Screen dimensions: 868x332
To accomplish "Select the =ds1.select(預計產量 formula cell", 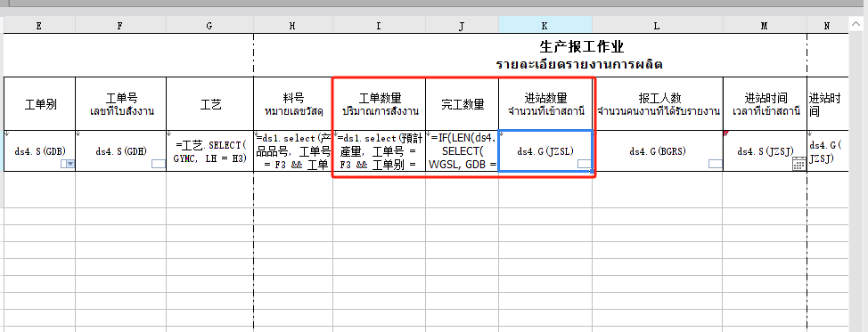I will pos(380,151).
